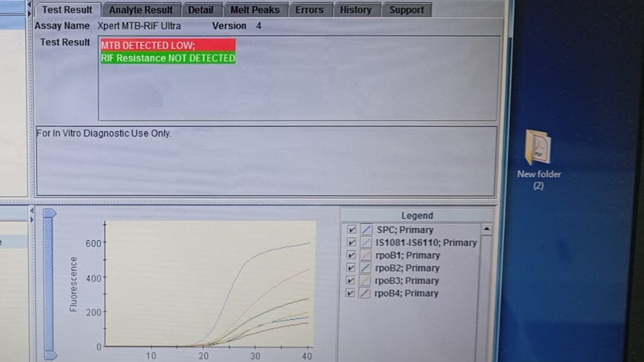The width and height of the screenshot is (644, 362).
Task: Open the Errors tab
Action: click(309, 10)
